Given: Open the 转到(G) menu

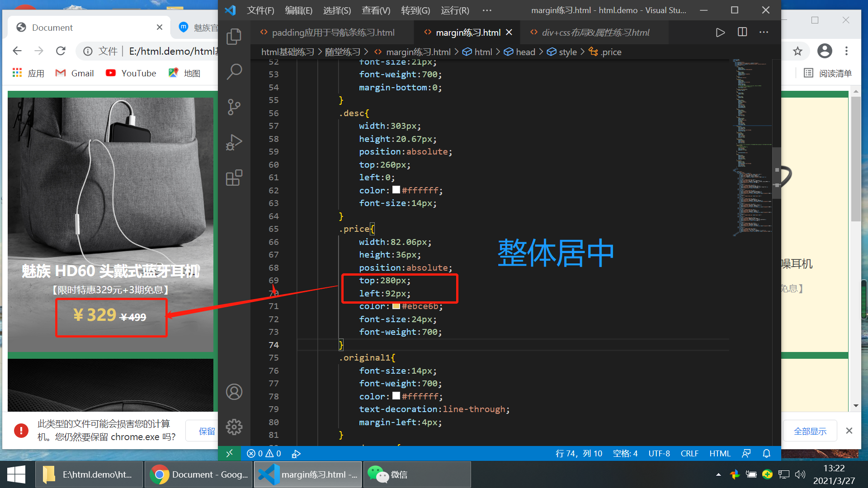Looking at the screenshot, I should (x=415, y=10).
